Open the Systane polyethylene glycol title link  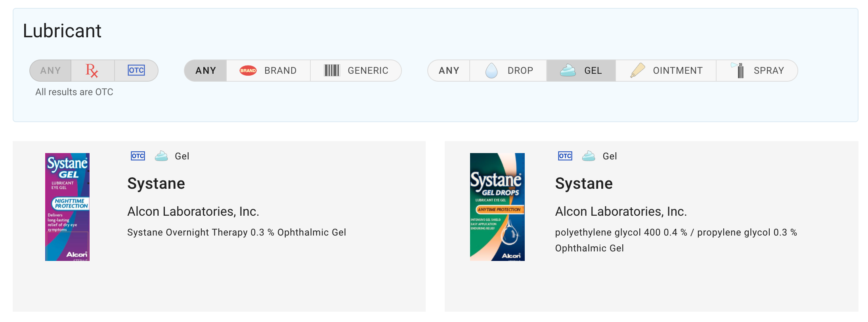pos(584,184)
